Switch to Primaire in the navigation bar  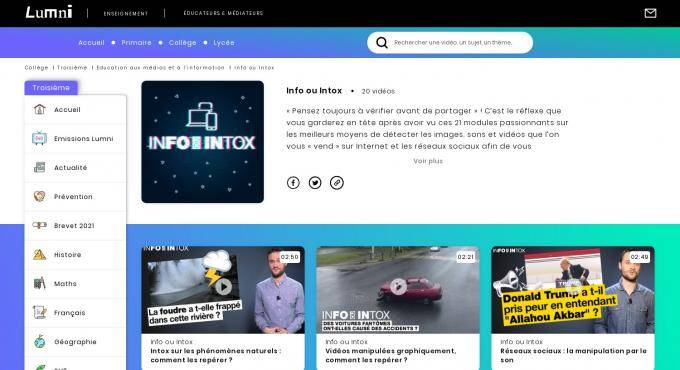click(136, 43)
